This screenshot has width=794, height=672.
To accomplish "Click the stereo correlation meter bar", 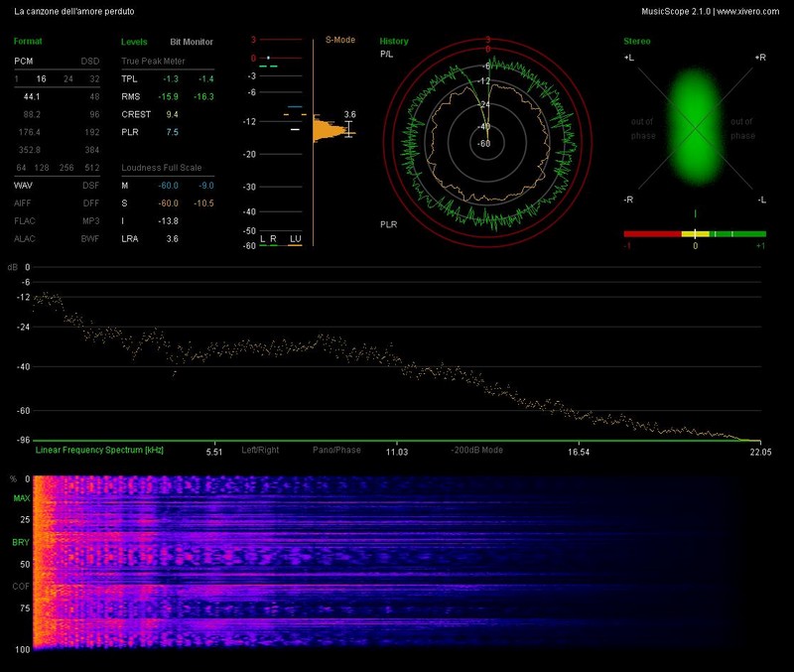I will click(x=695, y=234).
